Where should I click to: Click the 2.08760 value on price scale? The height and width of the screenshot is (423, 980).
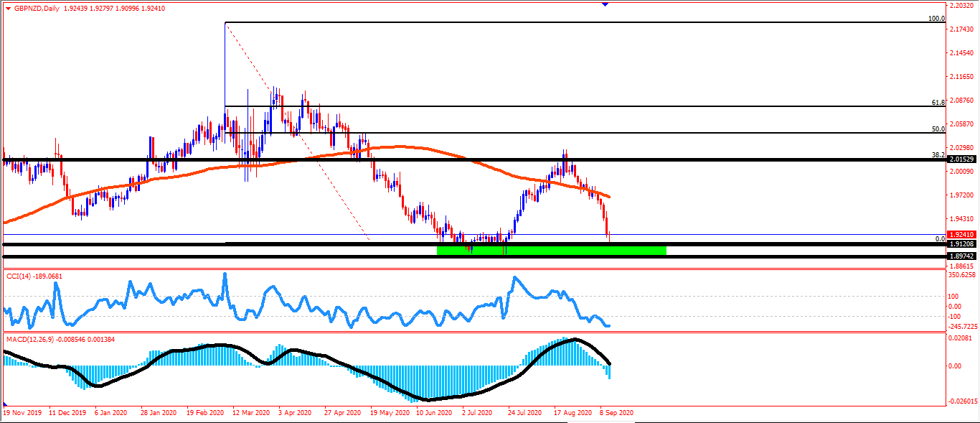point(960,101)
